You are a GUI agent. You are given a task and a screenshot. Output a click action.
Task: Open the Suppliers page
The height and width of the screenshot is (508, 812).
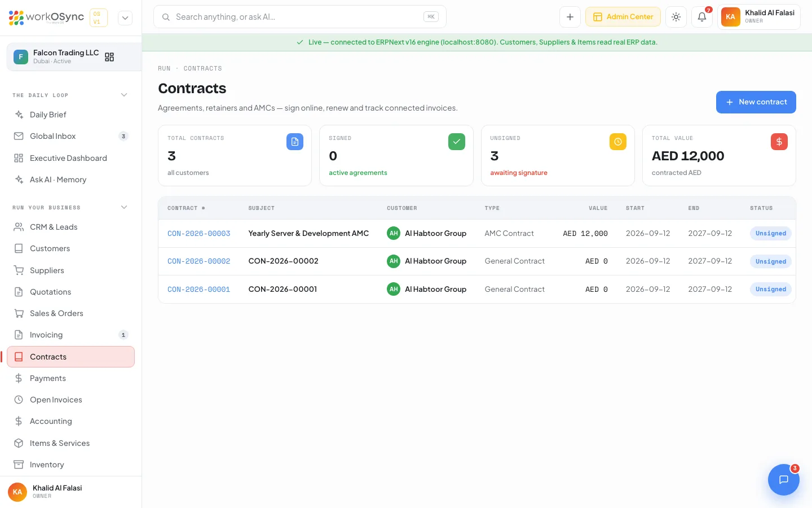[71, 270]
